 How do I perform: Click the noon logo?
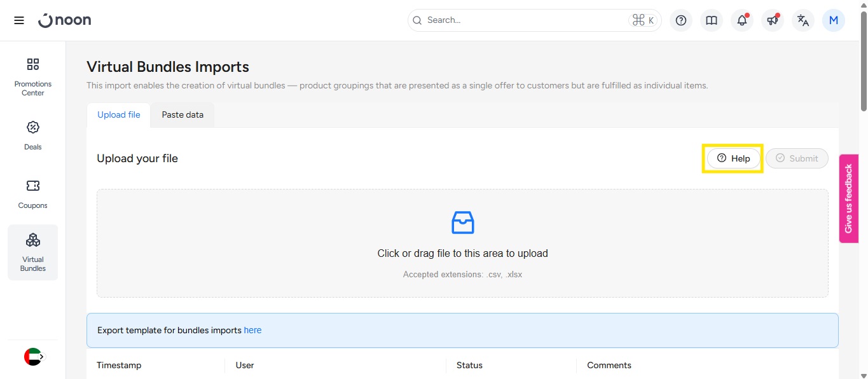click(x=65, y=20)
